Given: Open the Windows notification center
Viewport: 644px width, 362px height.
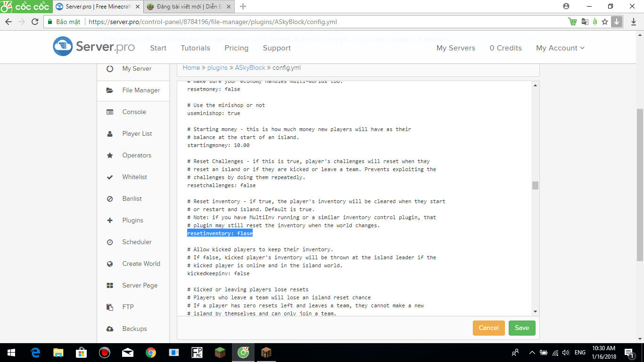Looking at the screenshot, I should pyautogui.click(x=629, y=353).
